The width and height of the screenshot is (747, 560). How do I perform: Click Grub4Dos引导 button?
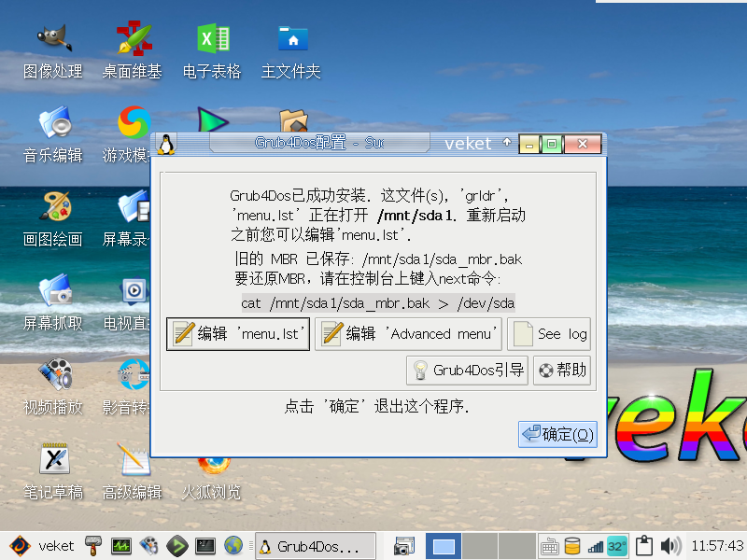coord(468,370)
